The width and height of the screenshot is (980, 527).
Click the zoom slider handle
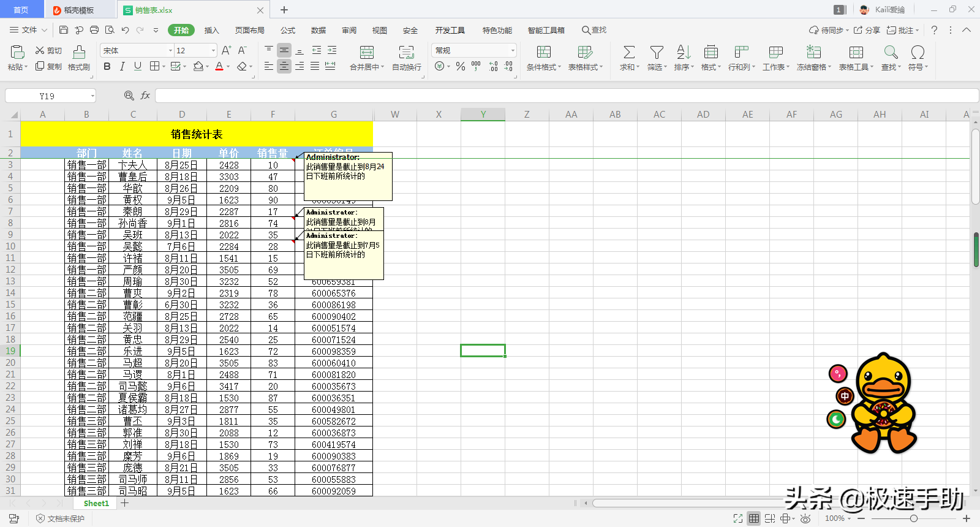click(x=913, y=518)
